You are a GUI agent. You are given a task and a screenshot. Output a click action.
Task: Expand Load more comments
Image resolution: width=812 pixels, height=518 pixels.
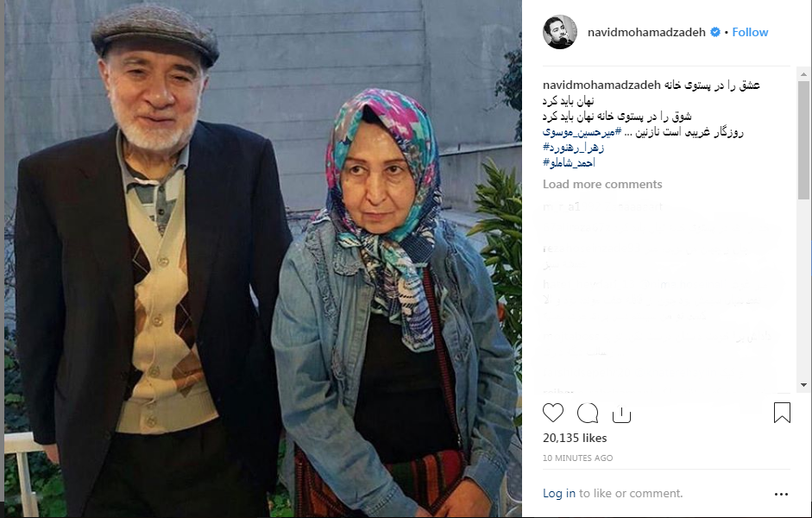602,185
